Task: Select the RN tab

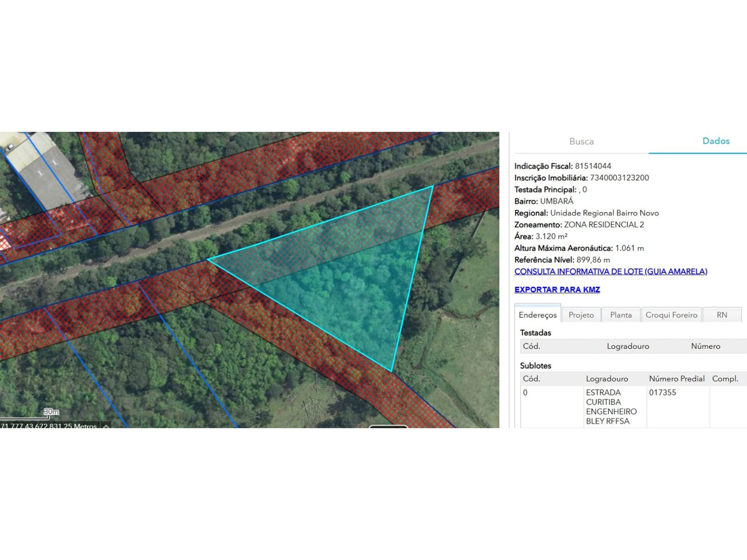Action: [722, 315]
